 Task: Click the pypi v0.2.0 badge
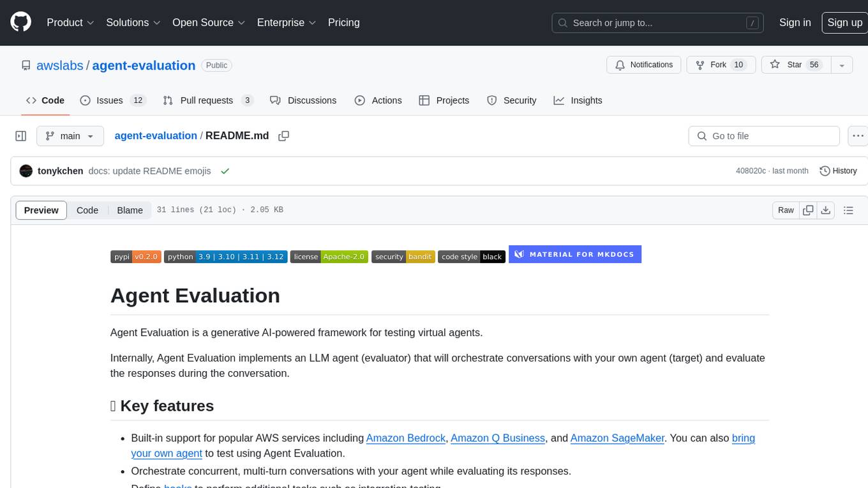[x=136, y=257]
